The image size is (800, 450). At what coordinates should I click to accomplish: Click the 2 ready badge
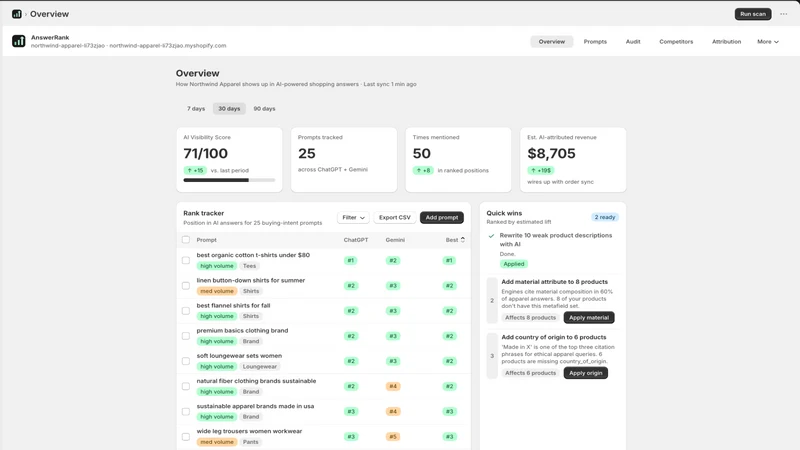(605, 217)
